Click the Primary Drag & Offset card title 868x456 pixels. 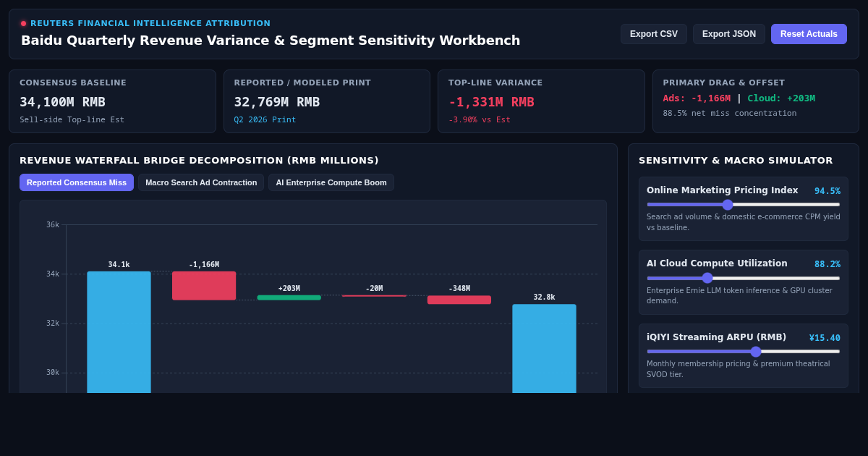[x=724, y=83]
